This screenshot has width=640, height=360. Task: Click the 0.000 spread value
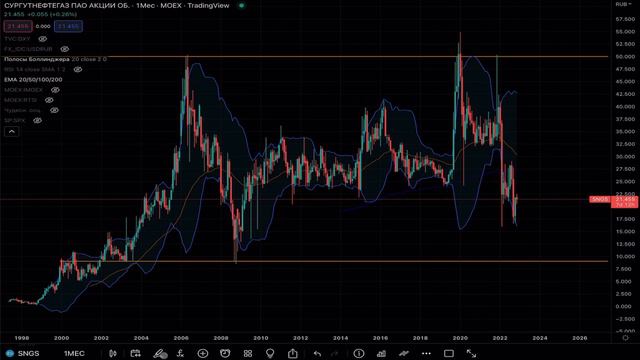pyautogui.click(x=43, y=27)
